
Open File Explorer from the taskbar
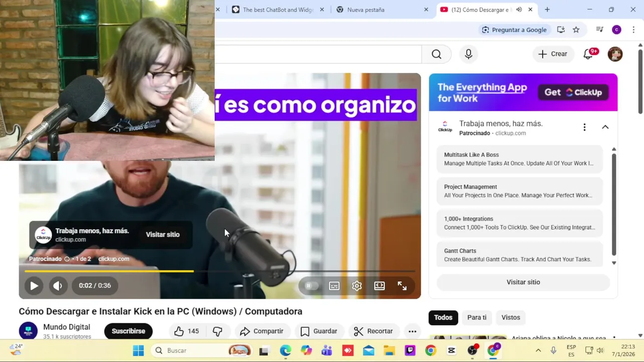[389, 350]
